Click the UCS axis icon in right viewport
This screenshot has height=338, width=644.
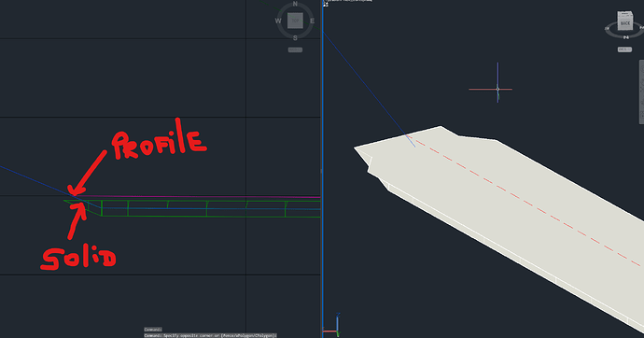[x=331, y=325]
